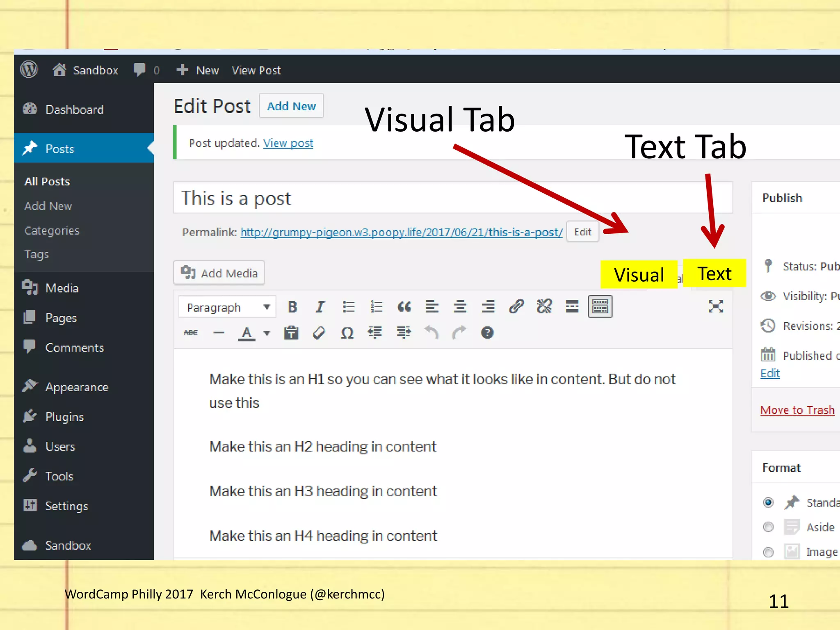840x630 pixels.
Task: Enable distraction-free writing mode
Action: click(716, 306)
